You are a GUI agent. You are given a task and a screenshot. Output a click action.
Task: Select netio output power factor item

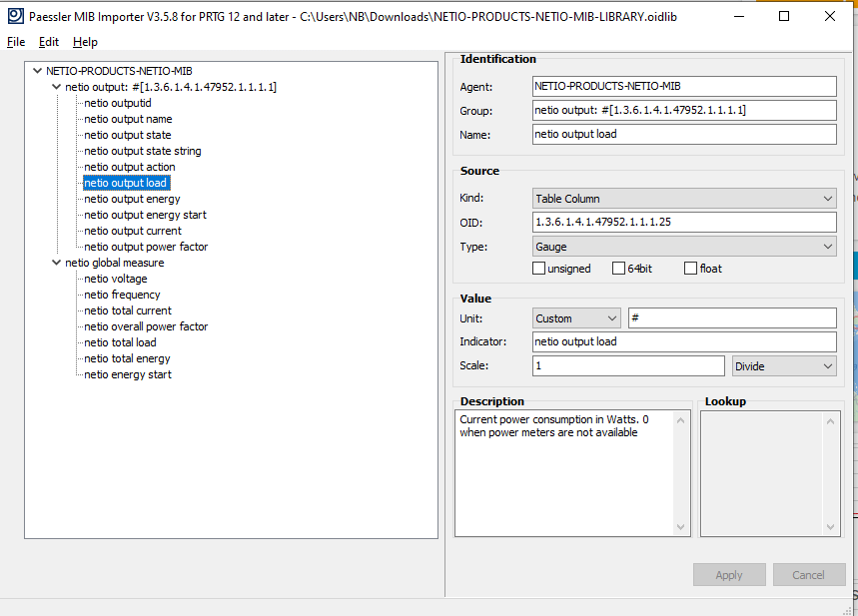pos(146,247)
